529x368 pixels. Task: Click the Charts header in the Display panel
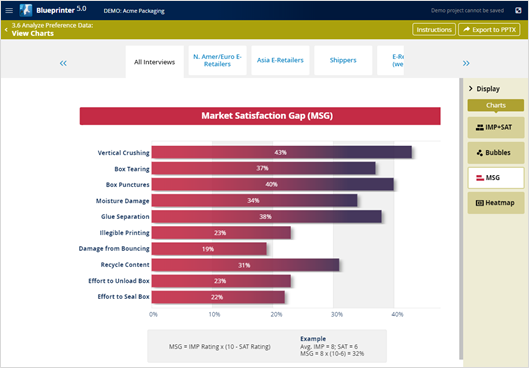496,105
